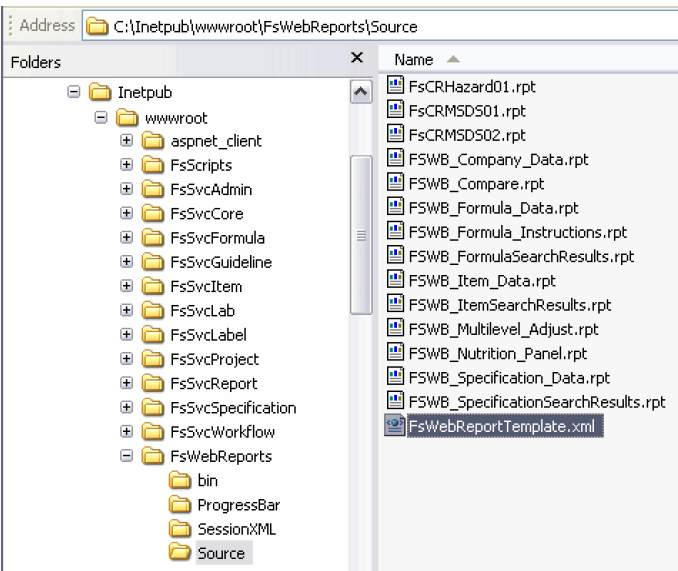Select the FsSvcLabel folder label
Viewport: 678px width, 571px height.
[x=208, y=335]
